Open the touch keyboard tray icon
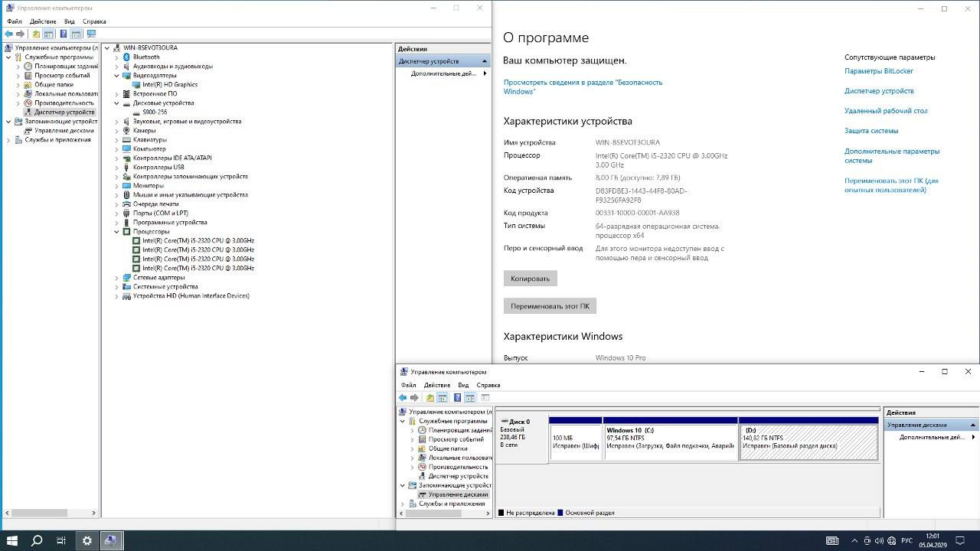Screen dimensions: 980x551 point(832,541)
